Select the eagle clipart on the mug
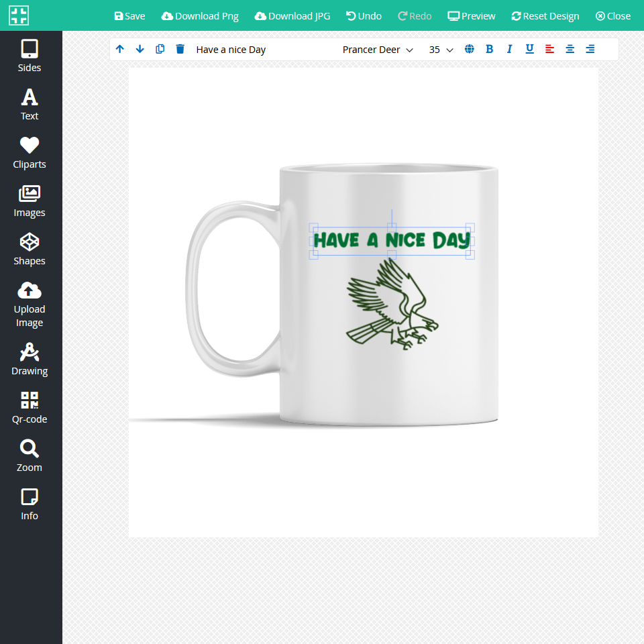This screenshot has width=644, height=644. (x=392, y=305)
